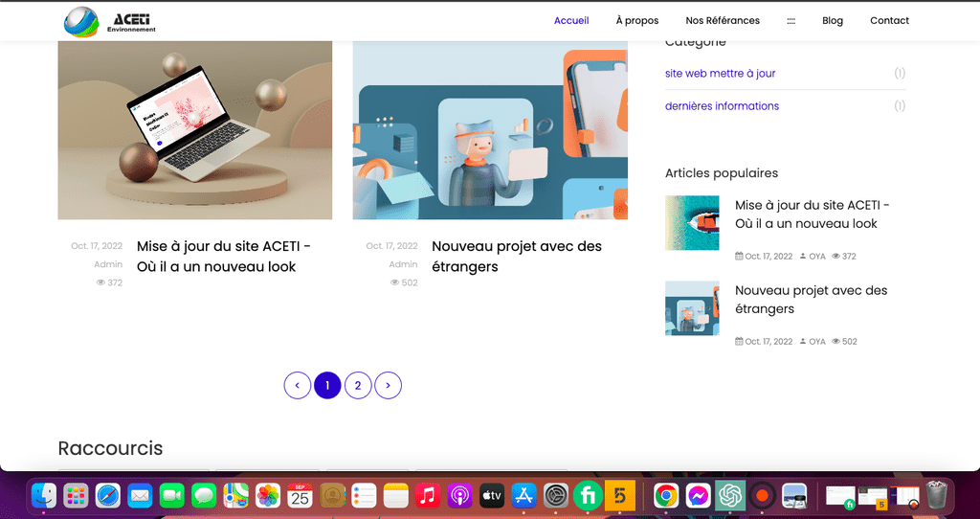Click popular article thumbnail with boat
This screenshot has width=980, height=519.
(692, 222)
